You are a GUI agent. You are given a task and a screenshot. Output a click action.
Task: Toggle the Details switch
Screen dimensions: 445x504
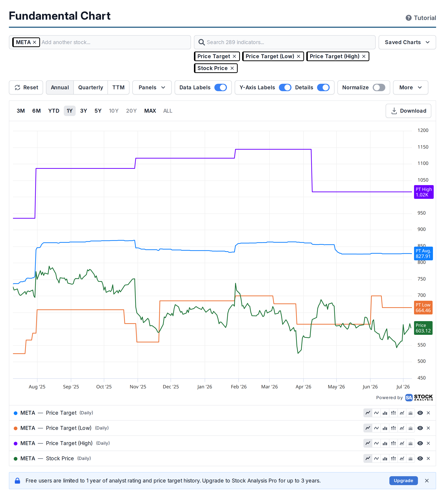323,87
